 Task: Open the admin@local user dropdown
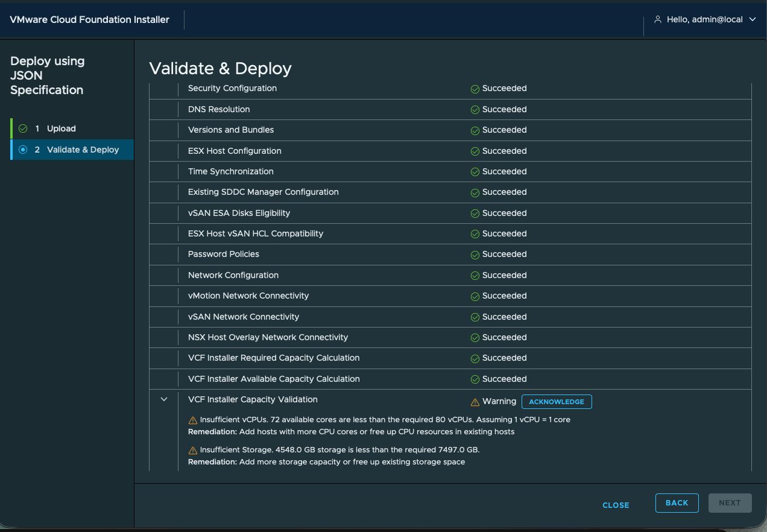(705, 19)
